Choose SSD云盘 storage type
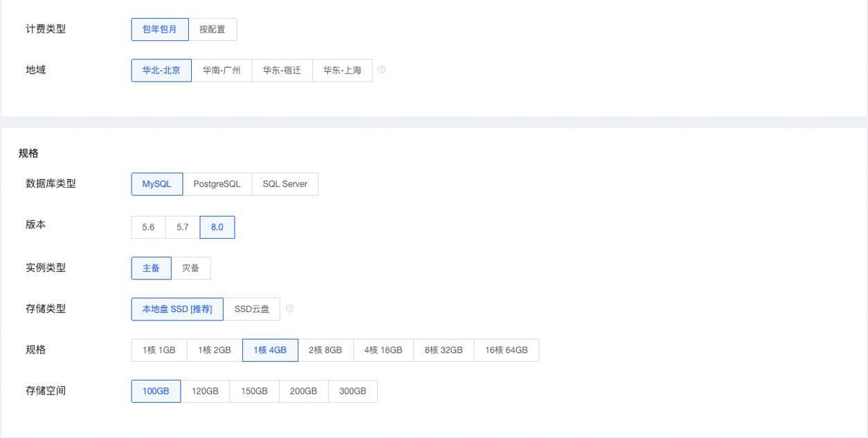868x438 pixels. [252, 309]
